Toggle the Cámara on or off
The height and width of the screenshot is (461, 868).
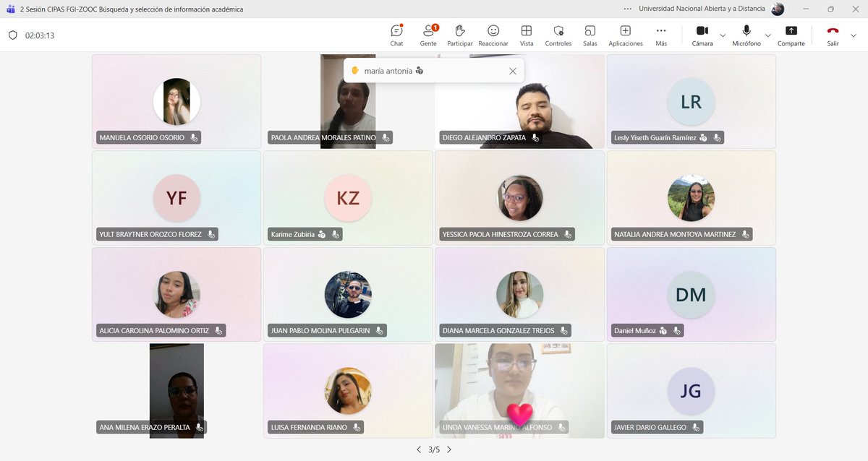702,35
